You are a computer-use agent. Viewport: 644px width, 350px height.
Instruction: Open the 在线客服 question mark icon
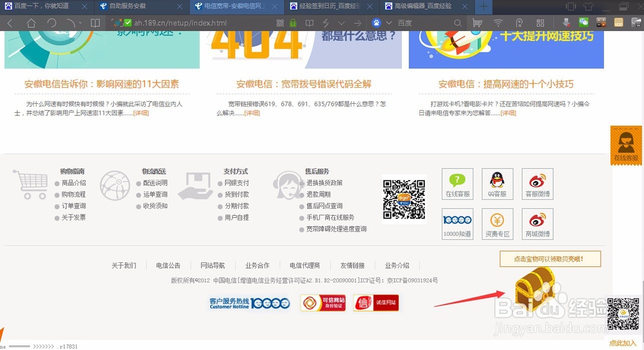[x=457, y=184]
